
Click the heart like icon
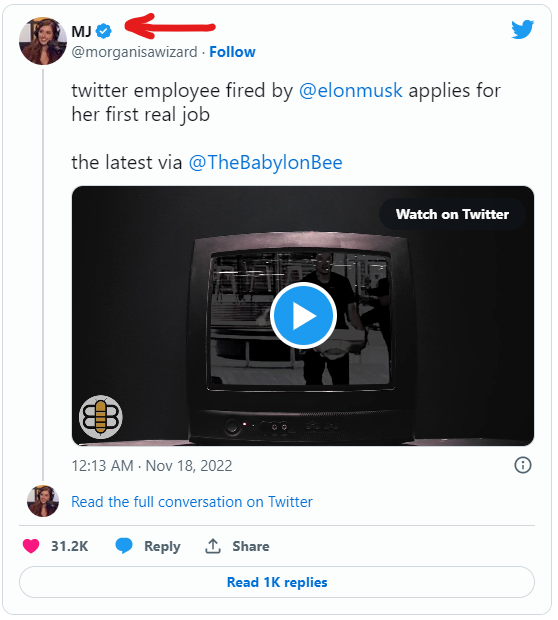[x=31, y=546]
